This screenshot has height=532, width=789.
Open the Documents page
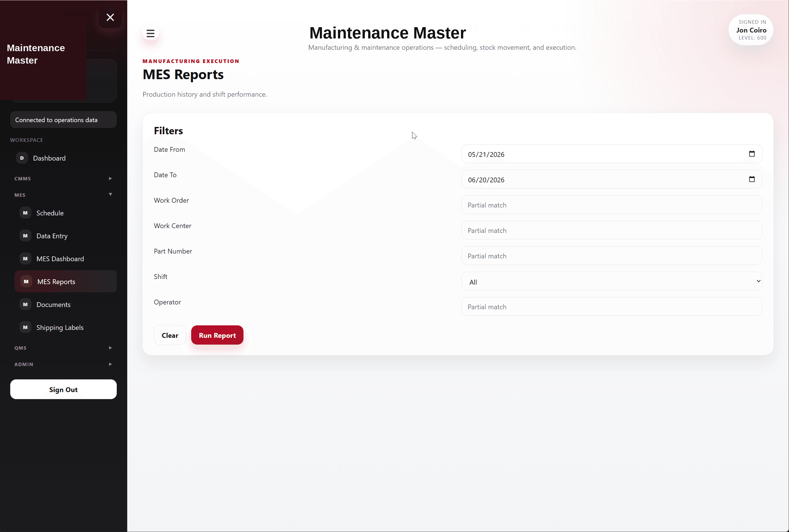[65, 305]
